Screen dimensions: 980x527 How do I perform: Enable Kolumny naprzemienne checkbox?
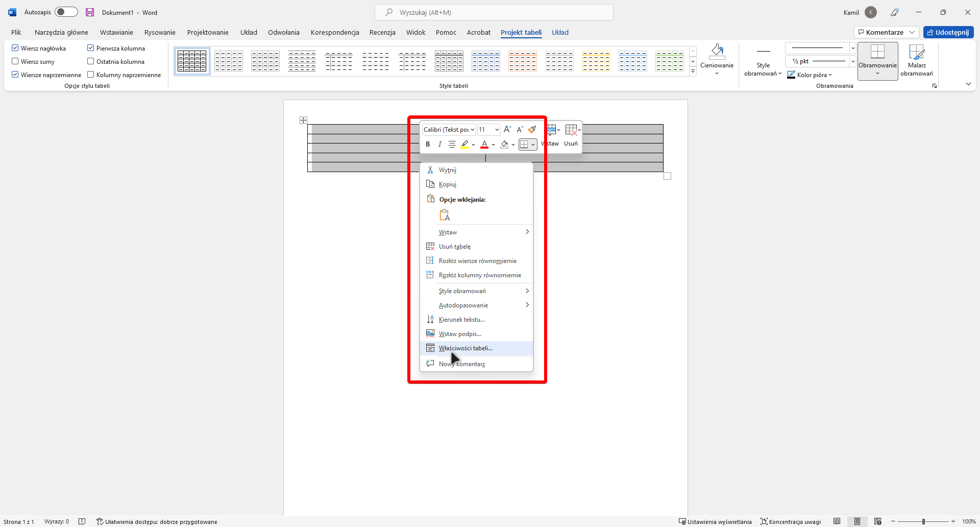point(91,75)
